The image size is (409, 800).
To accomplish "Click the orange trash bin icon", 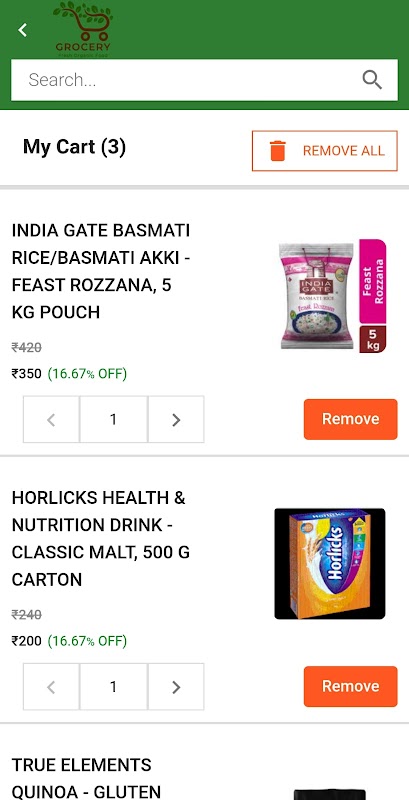I will 278,151.
